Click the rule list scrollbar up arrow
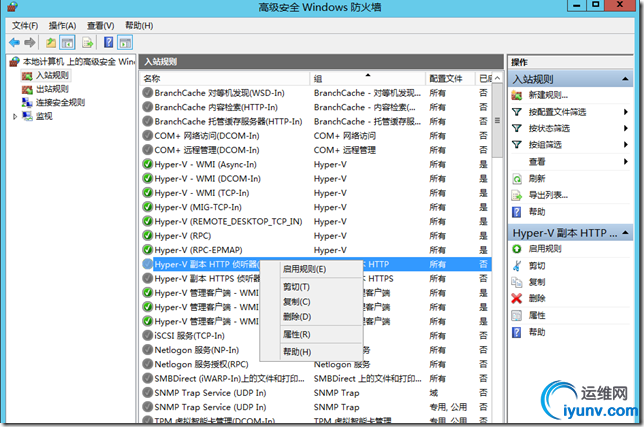 pos(497,78)
